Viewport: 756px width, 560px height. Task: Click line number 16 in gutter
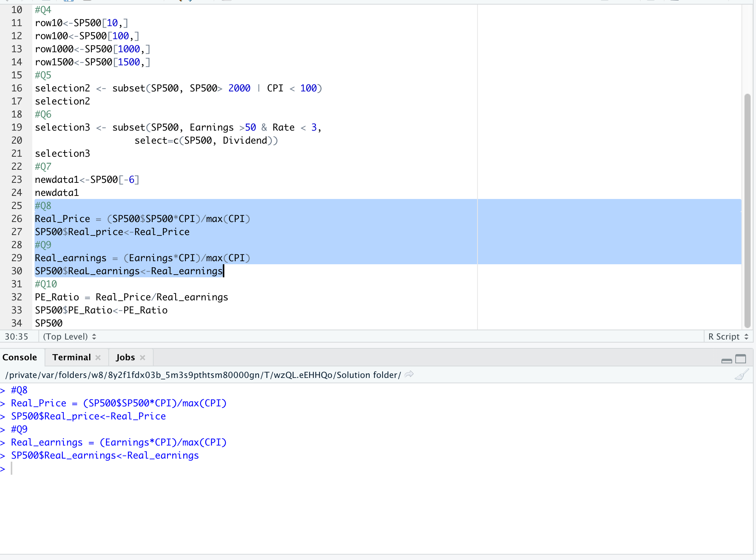(17, 88)
